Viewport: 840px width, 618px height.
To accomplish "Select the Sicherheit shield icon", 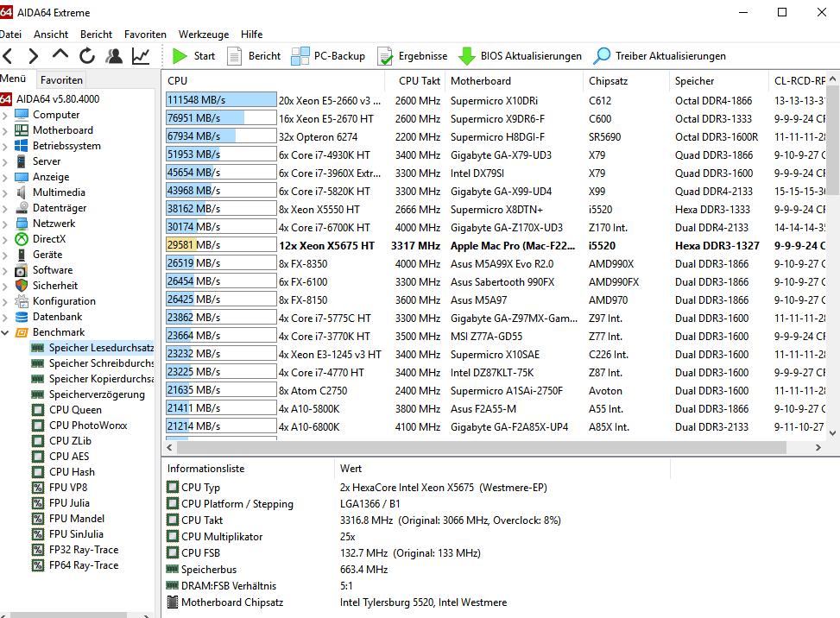I will click(x=22, y=286).
